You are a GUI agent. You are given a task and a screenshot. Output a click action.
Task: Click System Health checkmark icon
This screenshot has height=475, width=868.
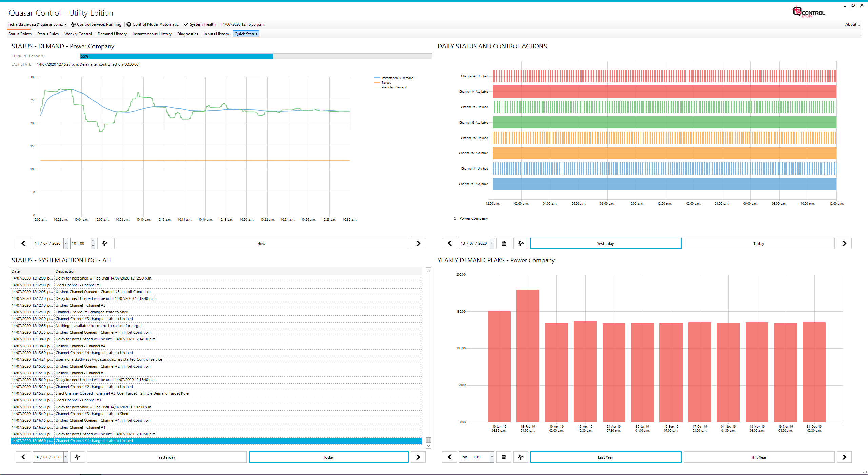186,24
